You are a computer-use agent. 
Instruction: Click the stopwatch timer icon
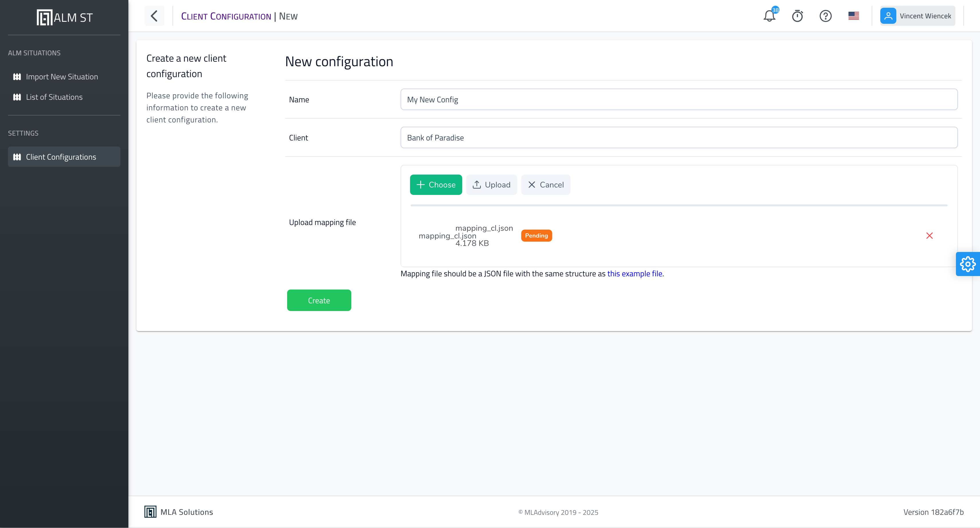[x=797, y=16]
